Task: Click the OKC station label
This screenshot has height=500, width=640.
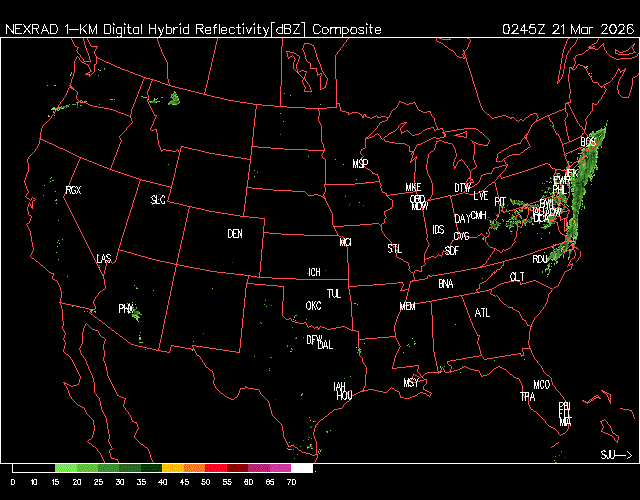Action: tap(313, 305)
